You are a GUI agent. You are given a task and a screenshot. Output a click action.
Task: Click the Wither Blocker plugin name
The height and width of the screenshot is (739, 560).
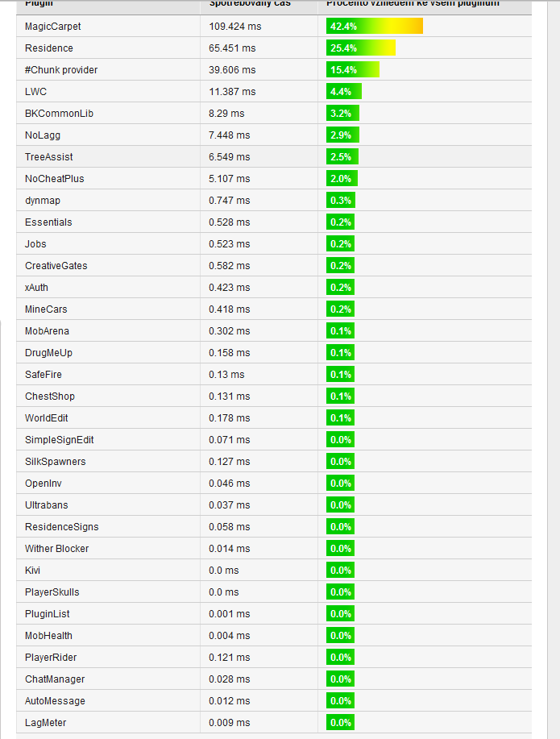[x=57, y=549]
